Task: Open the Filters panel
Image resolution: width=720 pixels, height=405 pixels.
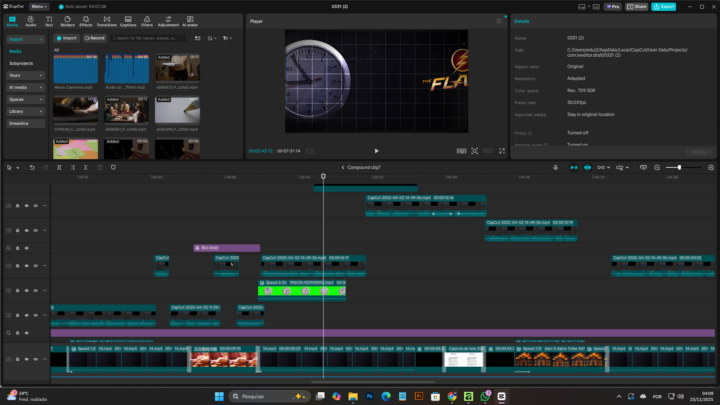Action: 147,21
